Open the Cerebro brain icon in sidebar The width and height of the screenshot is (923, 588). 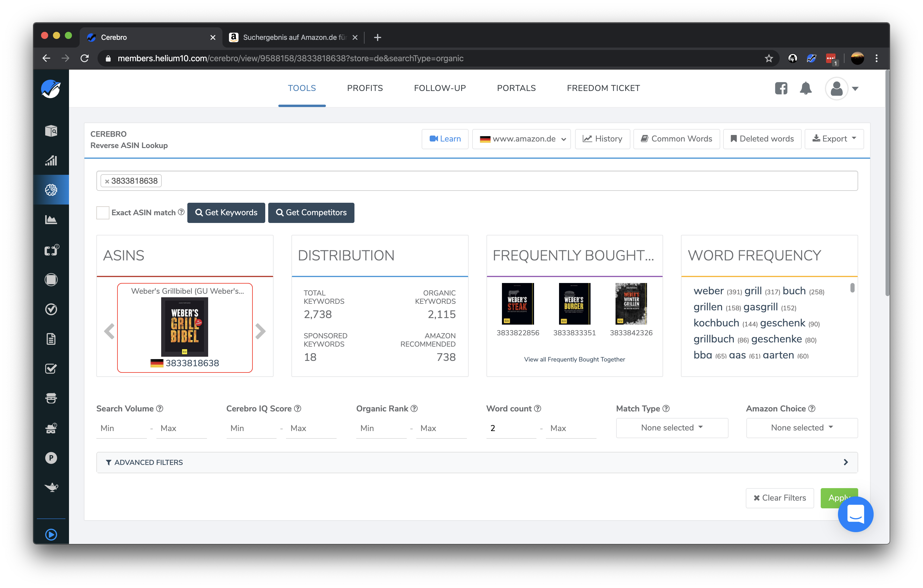[x=51, y=190]
